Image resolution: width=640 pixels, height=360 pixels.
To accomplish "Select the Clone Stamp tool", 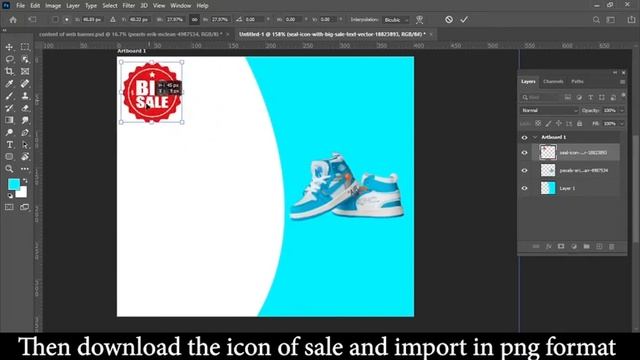I will 25,96.
